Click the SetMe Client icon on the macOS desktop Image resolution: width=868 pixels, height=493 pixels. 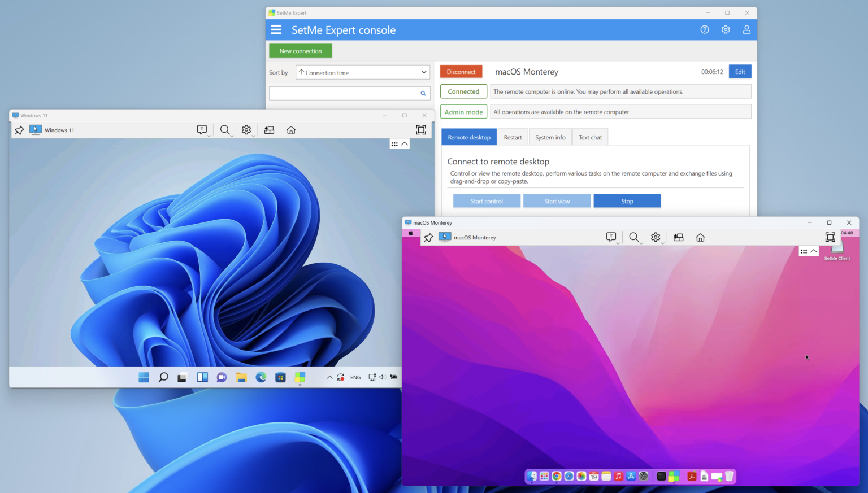click(837, 250)
